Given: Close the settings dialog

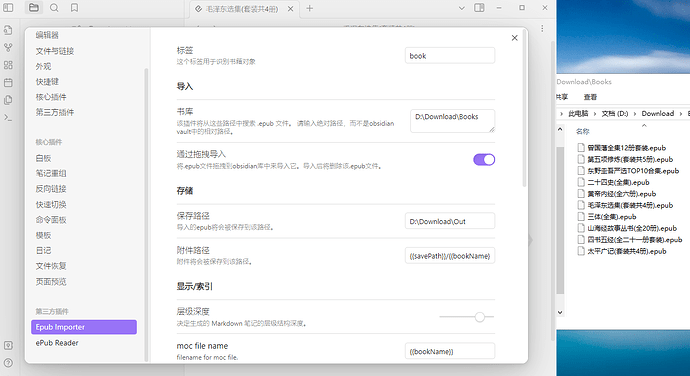Looking at the screenshot, I should 514,38.
